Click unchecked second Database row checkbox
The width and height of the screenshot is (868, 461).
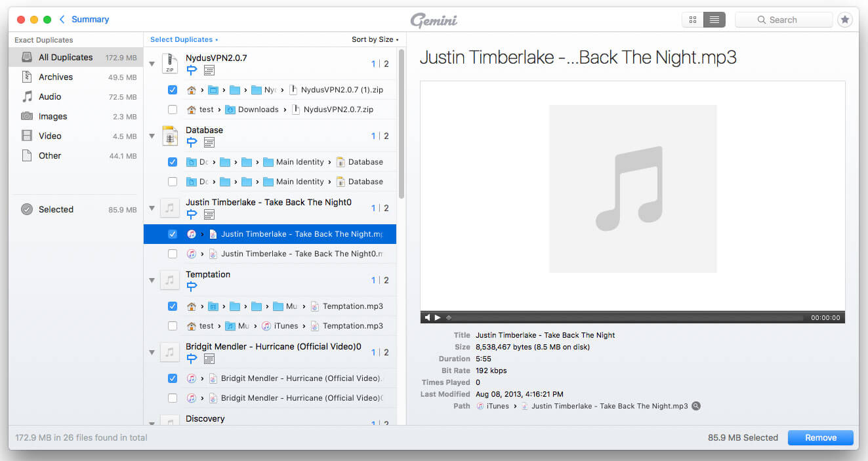coord(173,182)
